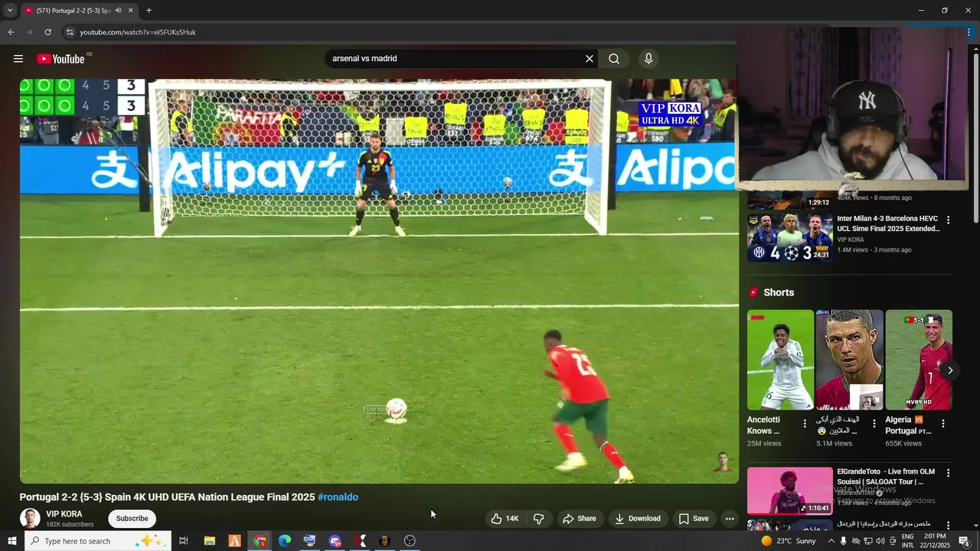Expand the tab search dropdown arrow
The height and width of the screenshot is (551, 980).
(10, 11)
